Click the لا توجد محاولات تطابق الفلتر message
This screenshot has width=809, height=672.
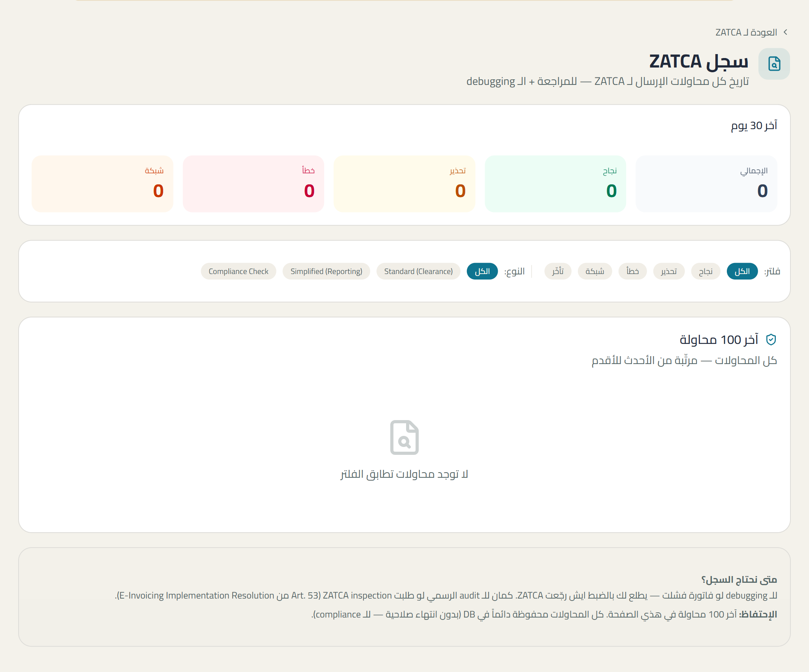[x=404, y=474]
